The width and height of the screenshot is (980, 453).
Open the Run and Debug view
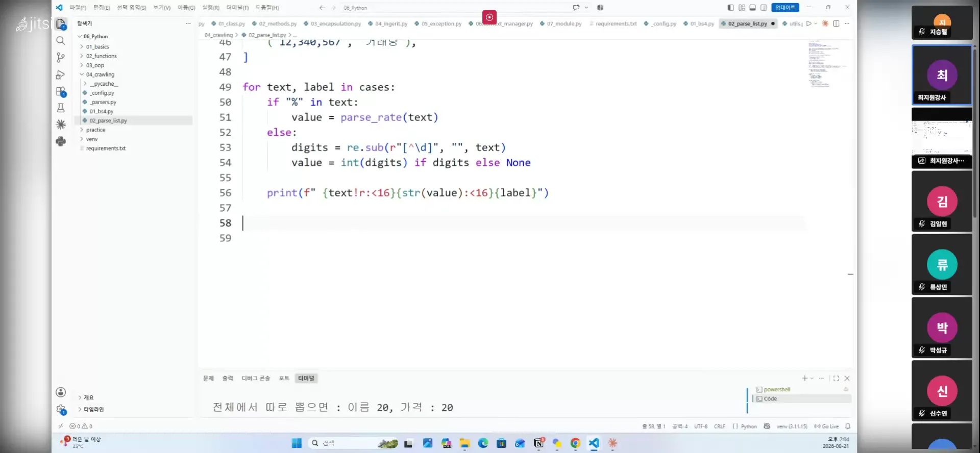(x=61, y=74)
